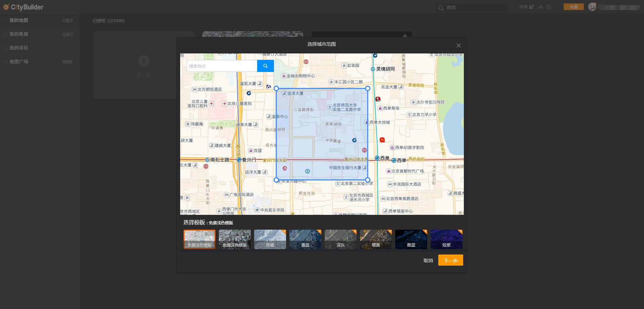Viewport: 644px width, 309px height.
Task: Click 复兴门 subway station marker
Action: coord(239,160)
